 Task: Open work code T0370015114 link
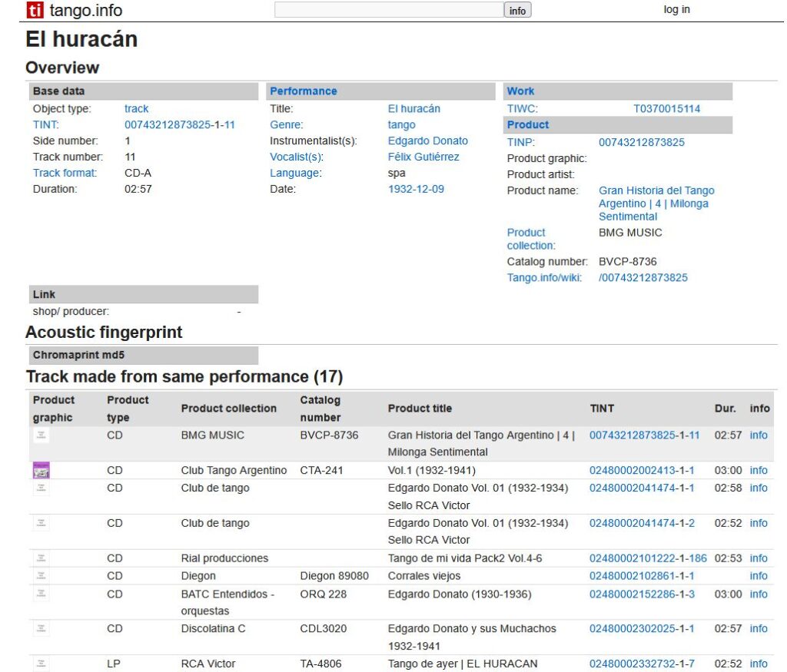666,108
